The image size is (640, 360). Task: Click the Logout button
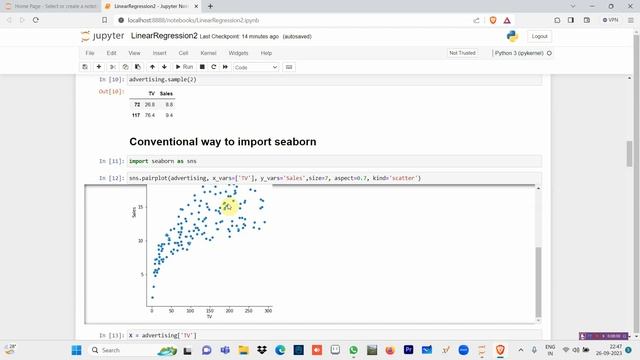[x=539, y=36]
